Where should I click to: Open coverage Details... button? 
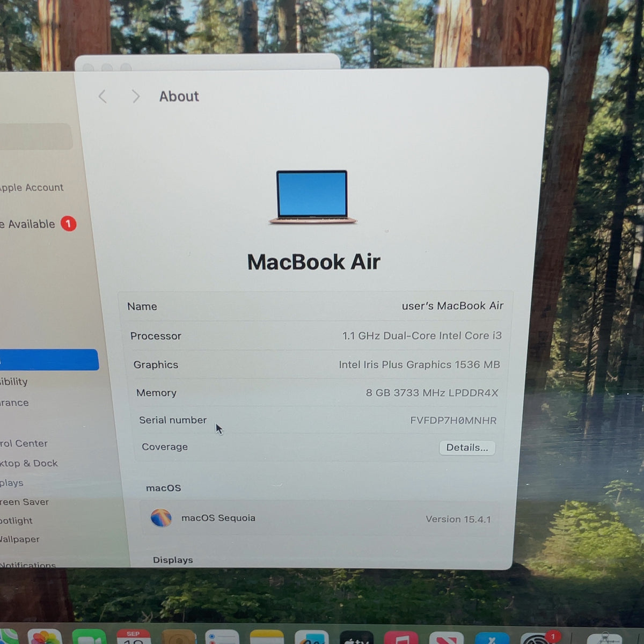tap(467, 448)
